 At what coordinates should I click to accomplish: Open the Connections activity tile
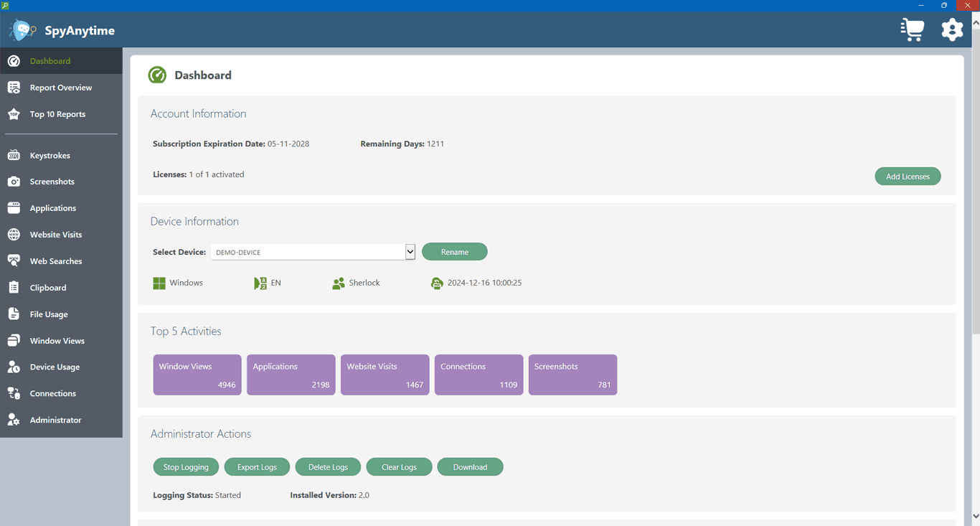(x=479, y=375)
